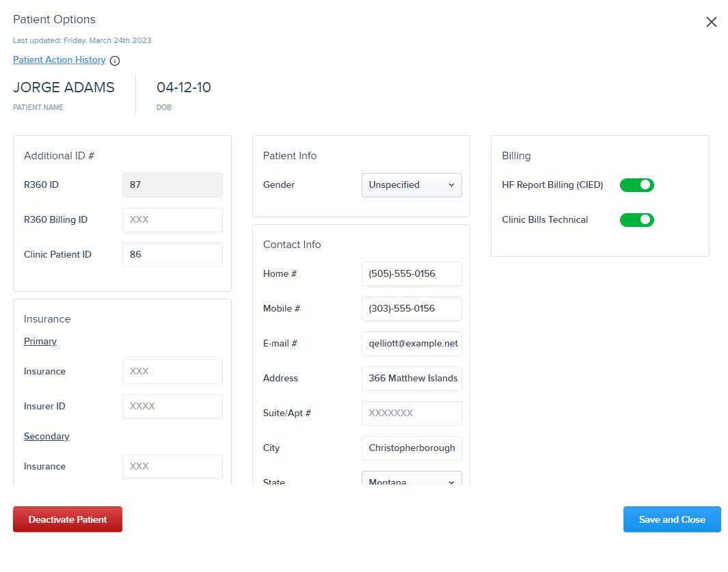Image resolution: width=728 pixels, height=572 pixels.
Task: Select the Clinic Patient ID field
Action: point(172,254)
